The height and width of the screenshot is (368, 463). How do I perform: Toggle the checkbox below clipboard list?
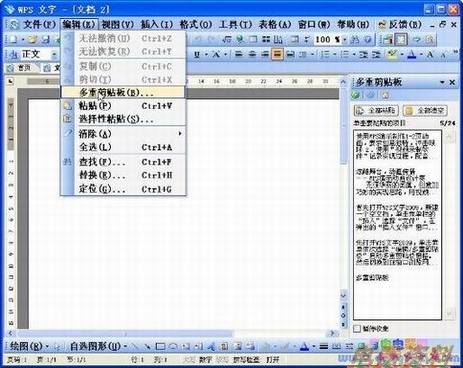pos(357,329)
